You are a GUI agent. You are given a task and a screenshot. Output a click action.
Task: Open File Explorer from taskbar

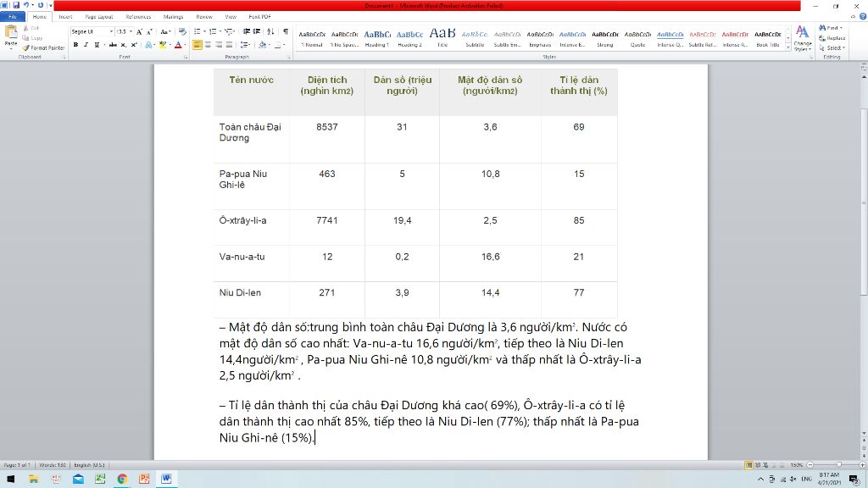(x=33, y=479)
